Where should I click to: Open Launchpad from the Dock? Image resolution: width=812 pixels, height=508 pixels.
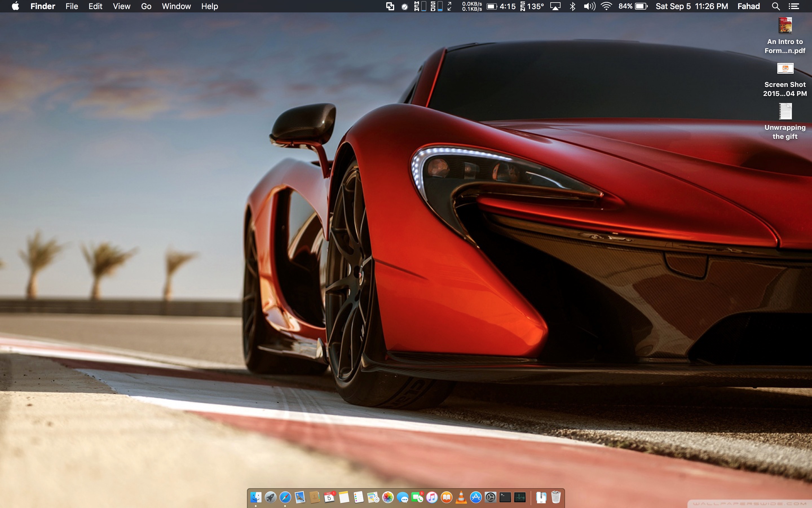(270, 497)
